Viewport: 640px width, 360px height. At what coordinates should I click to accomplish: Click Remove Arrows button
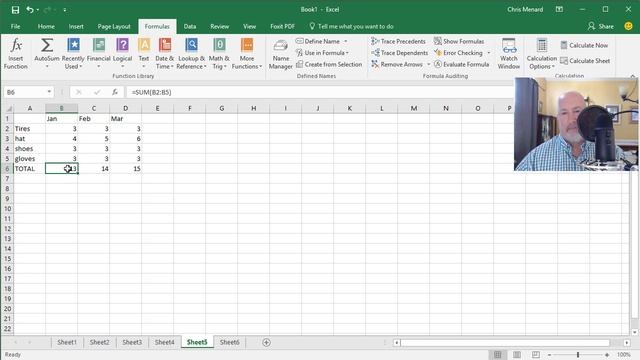(397, 64)
